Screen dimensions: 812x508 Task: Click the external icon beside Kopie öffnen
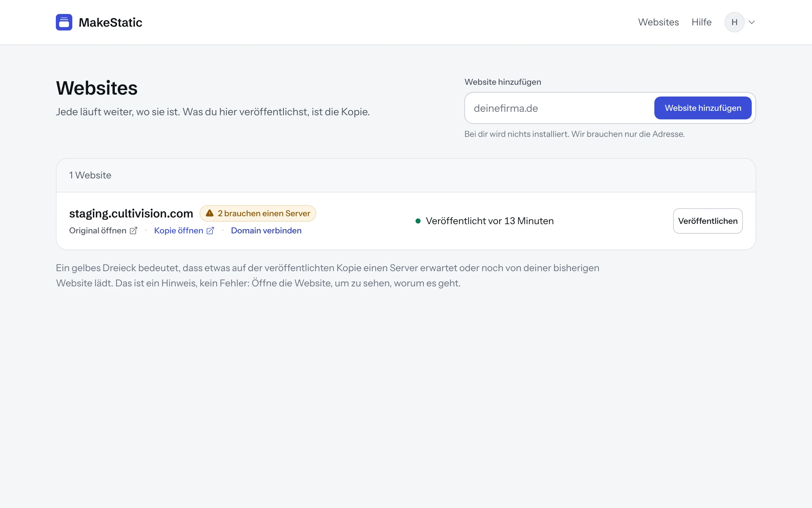(x=210, y=231)
